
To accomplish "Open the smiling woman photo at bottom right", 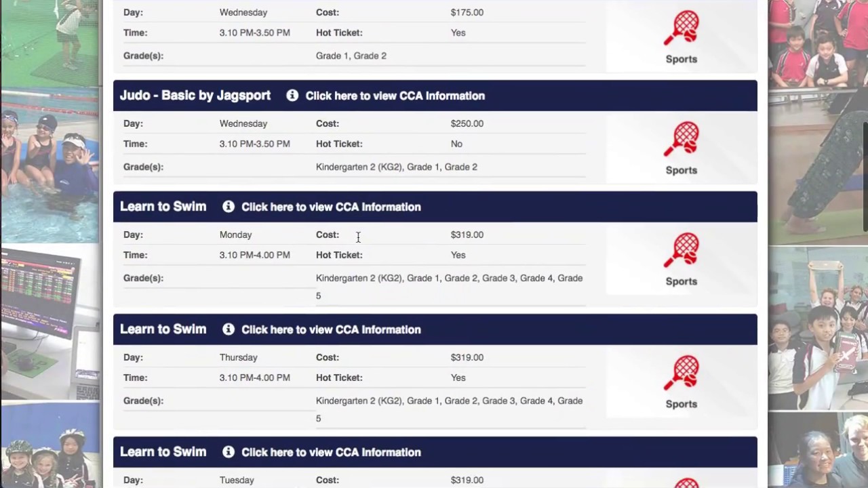I will point(817,451).
